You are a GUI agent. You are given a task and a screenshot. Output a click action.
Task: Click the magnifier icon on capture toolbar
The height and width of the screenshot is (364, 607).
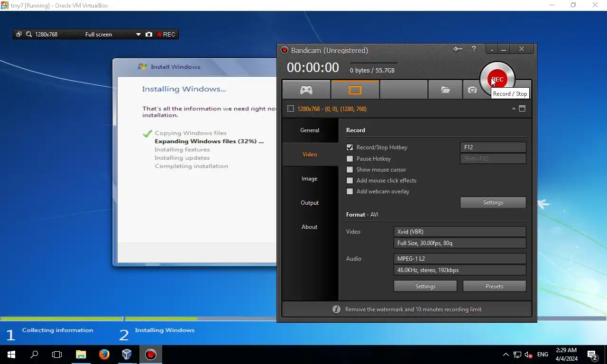(x=29, y=34)
